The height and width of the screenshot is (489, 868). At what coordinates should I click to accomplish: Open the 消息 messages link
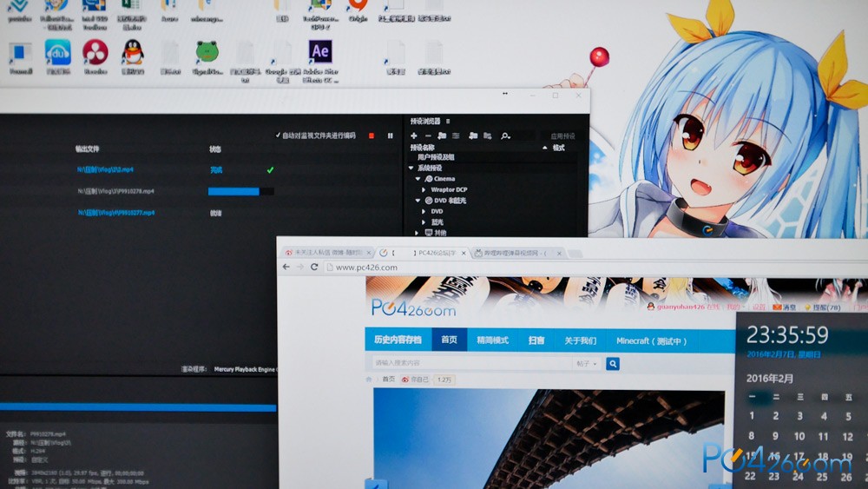coord(785,307)
